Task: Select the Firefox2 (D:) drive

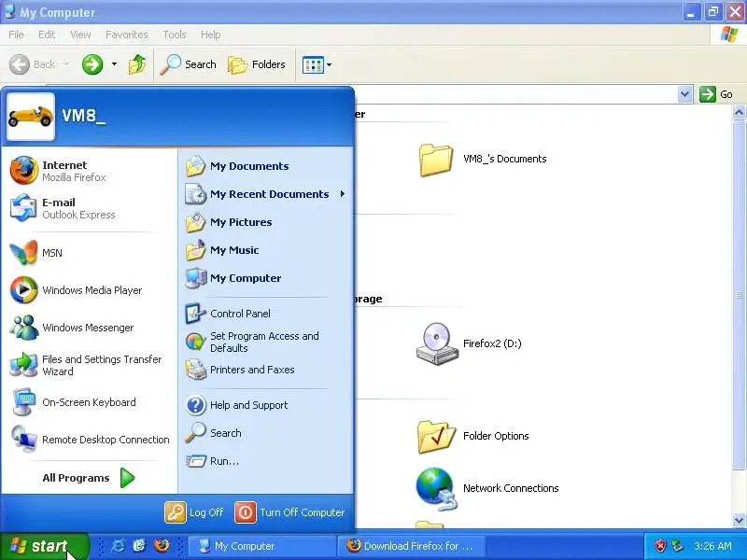Action: point(436,344)
